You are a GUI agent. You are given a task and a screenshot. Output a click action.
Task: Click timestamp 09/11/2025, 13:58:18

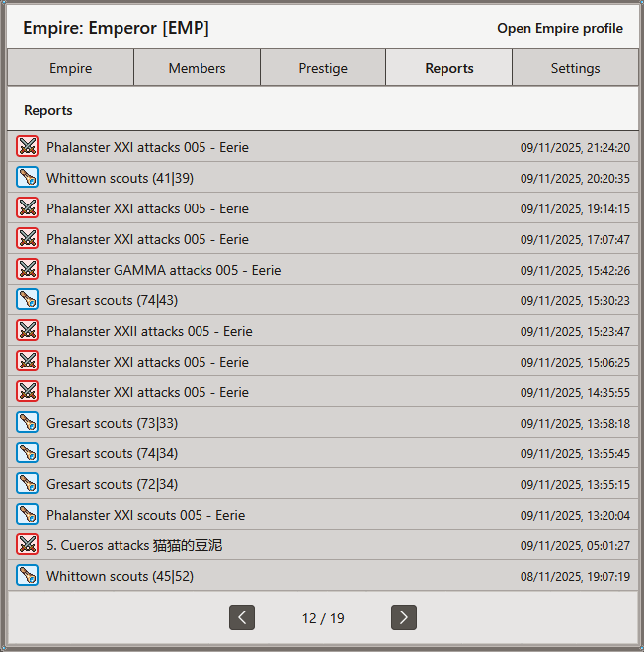point(575,423)
